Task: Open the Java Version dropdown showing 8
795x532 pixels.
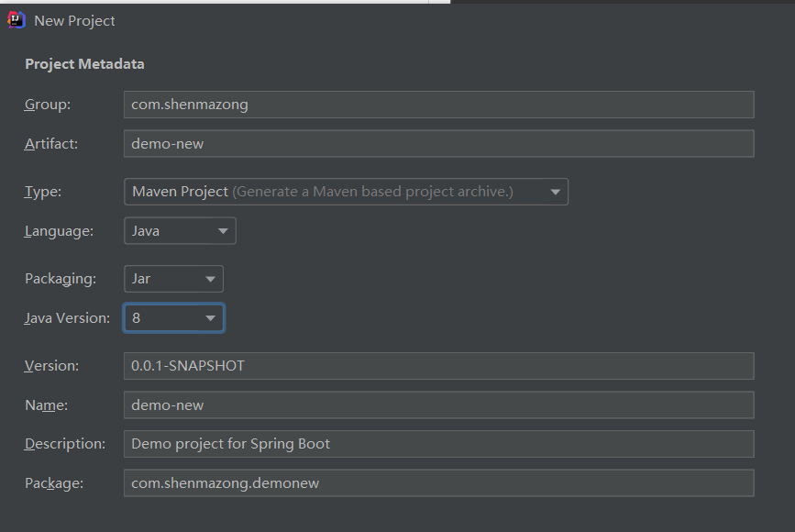Action: pyautogui.click(x=173, y=318)
